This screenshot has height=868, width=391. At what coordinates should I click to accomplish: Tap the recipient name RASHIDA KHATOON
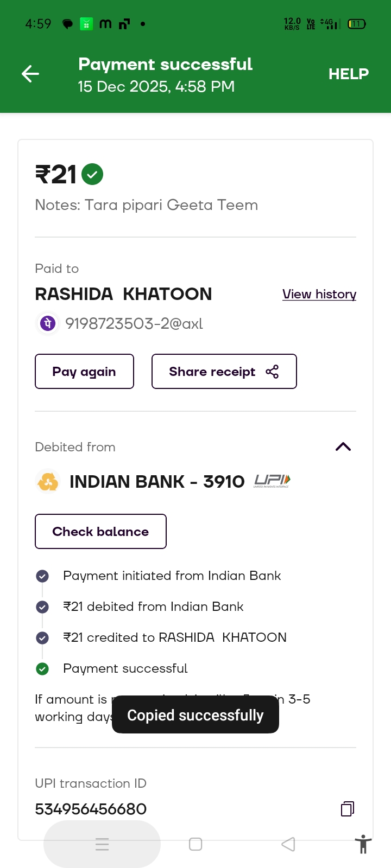tap(123, 294)
